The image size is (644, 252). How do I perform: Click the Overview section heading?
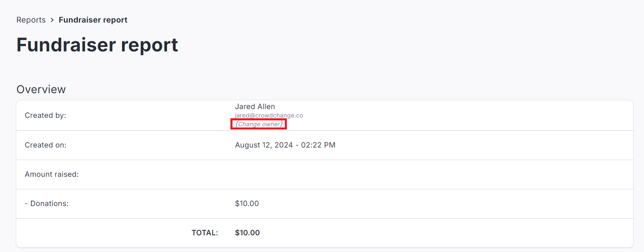pyautogui.click(x=41, y=89)
